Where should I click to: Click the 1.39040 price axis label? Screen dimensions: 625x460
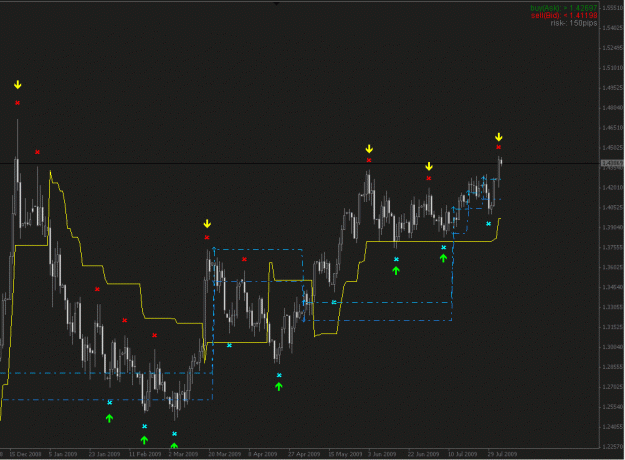coord(613,227)
